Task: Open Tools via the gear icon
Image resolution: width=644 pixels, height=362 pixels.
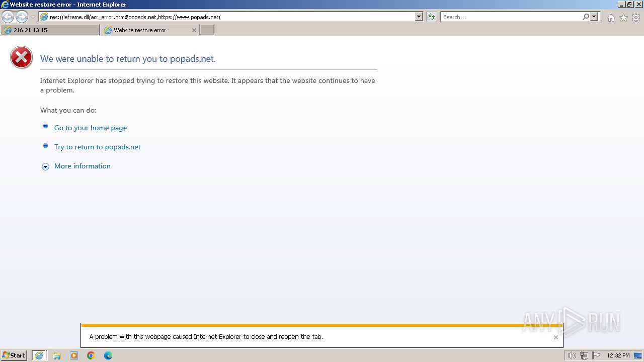Action: [x=636, y=18]
